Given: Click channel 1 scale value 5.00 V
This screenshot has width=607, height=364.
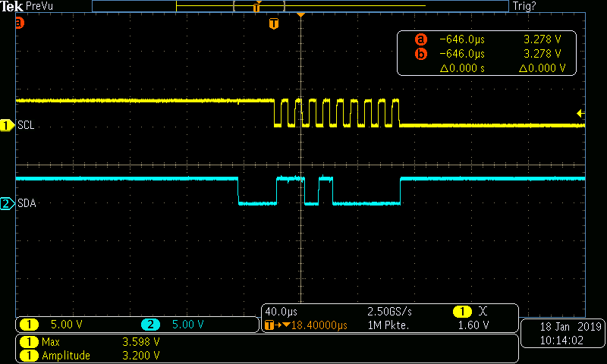Looking at the screenshot, I should pyautogui.click(x=67, y=325).
